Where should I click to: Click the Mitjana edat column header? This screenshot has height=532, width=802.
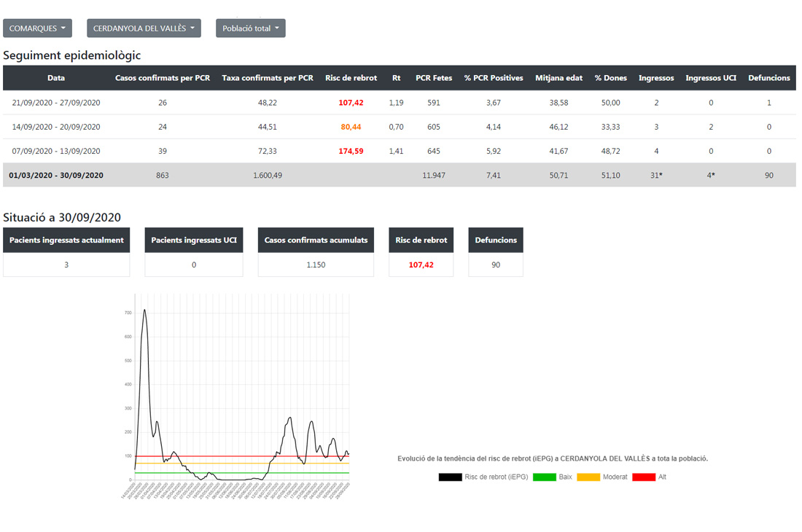[559, 78]
